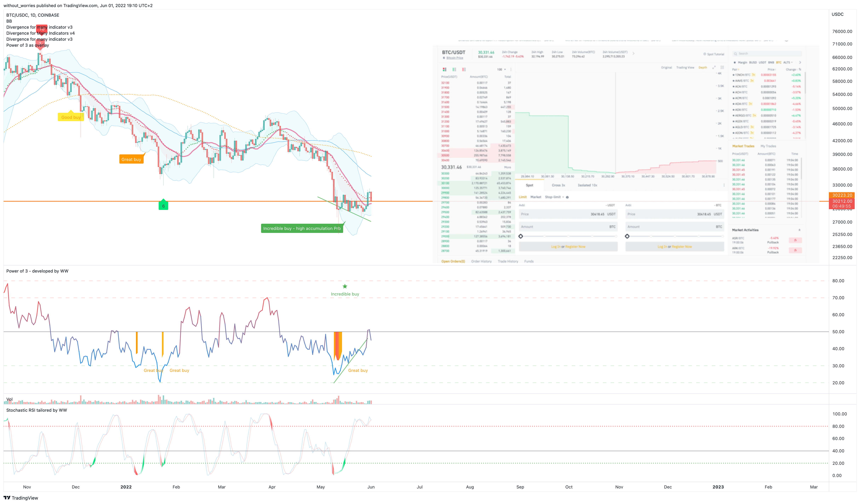This screenshot has width=860, height=504.
Task: Toggle favorite star for ACM/BTC pair
Action: coord(733,98)
